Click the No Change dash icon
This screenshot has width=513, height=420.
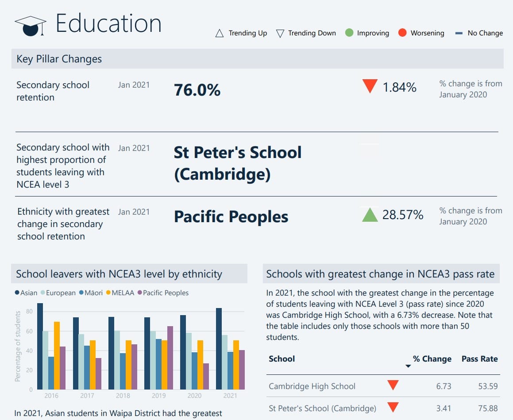point(459,33)
